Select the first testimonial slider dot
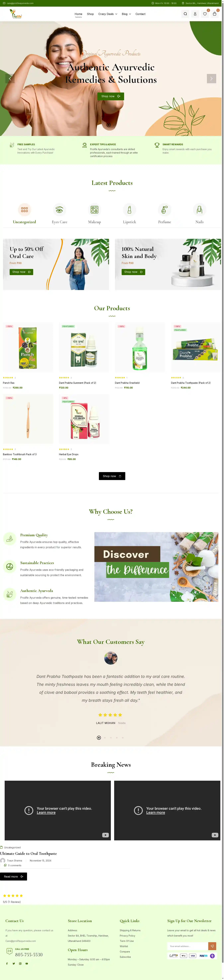Image resolution: width=224 pixels, height=980 pixels. [99, 738]
